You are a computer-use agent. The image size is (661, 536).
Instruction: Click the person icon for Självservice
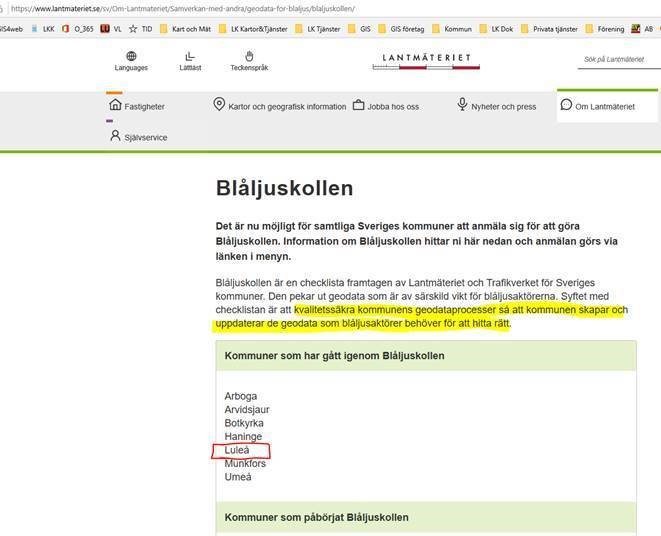(115, 135)
